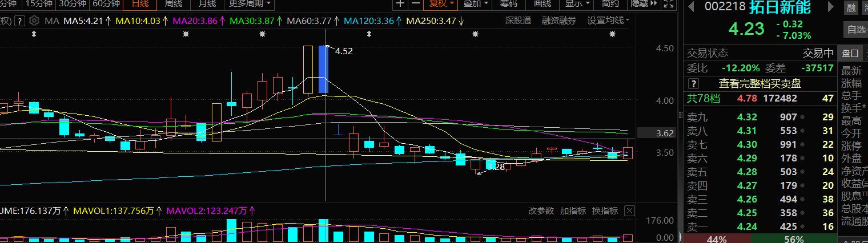Viewport: 868px width, 243px height.
Task: Click order detail dot on 卖七 row
Action: pos(801,144)
